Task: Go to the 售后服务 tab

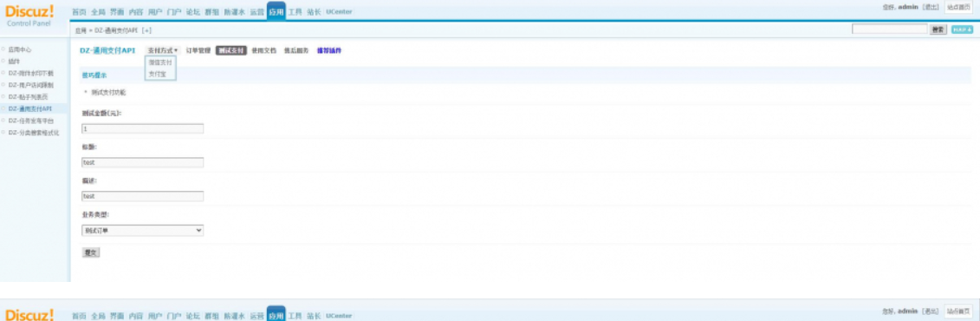Action: (x=296, y=50)
